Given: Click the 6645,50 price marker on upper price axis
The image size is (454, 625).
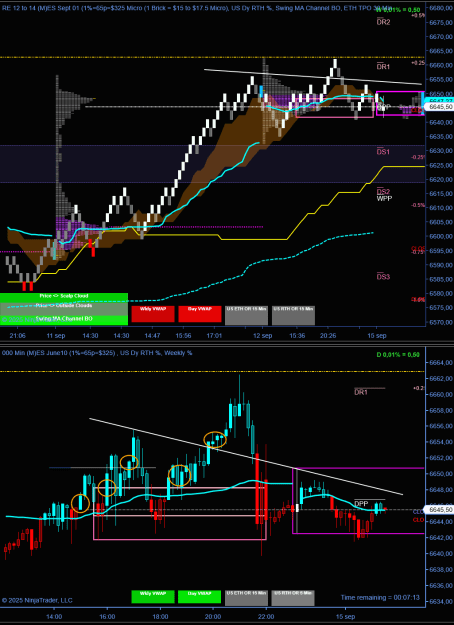Looking at the screenshot, I should 440,107.
